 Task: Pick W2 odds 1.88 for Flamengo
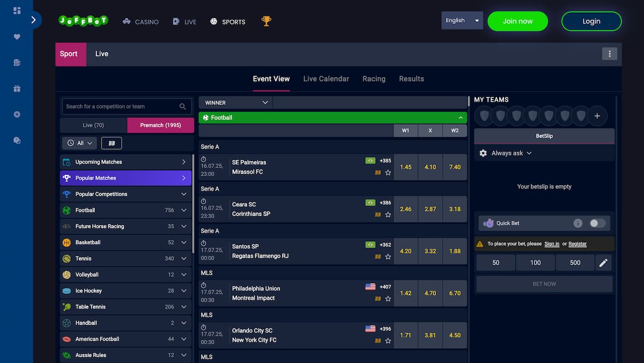(x=455, y=251)
